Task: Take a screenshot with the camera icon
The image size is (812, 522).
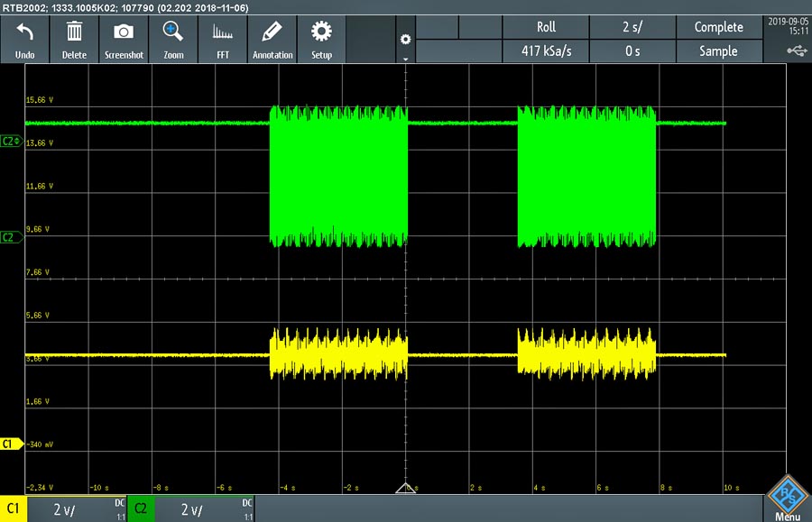Action: pos(124,32)
